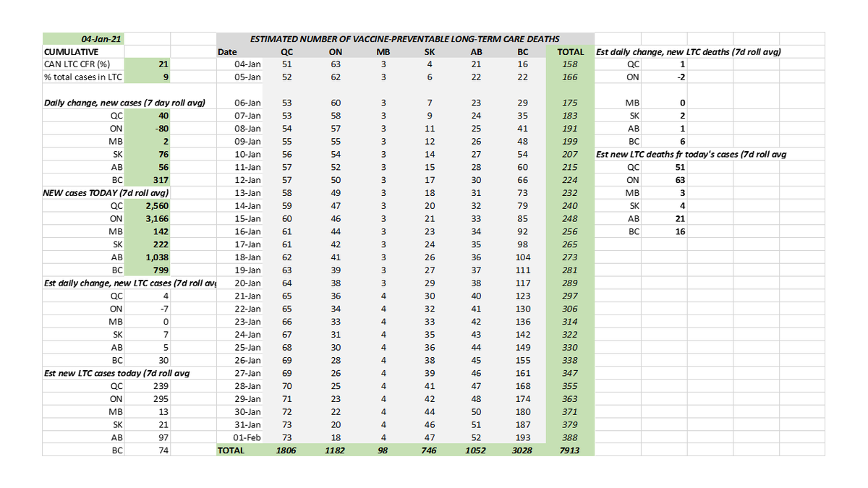The image size is (868, 488).
Task: Click the 16-Jan total value 256
Action: point(571,231)
